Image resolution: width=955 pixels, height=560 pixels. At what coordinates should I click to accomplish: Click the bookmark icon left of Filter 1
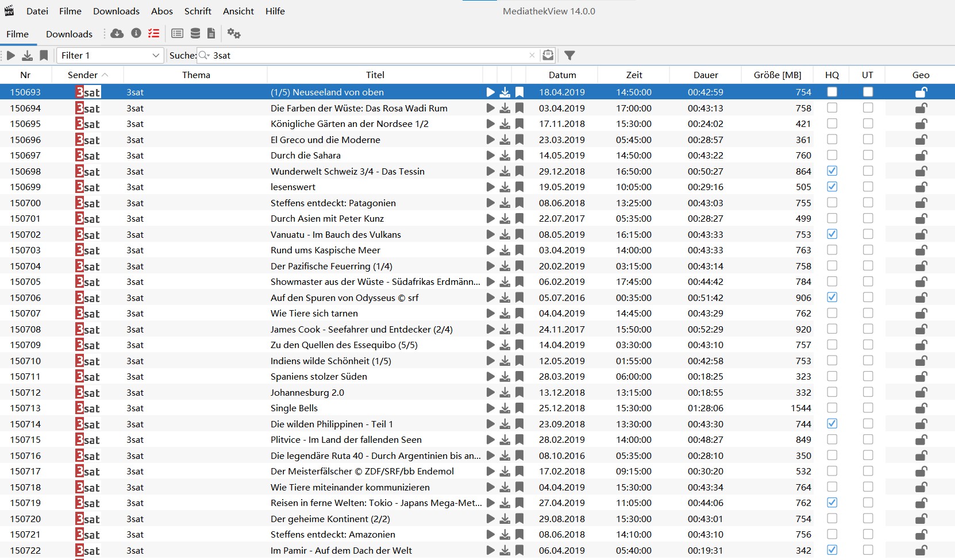pyautogui.click(x=44, y=55)
